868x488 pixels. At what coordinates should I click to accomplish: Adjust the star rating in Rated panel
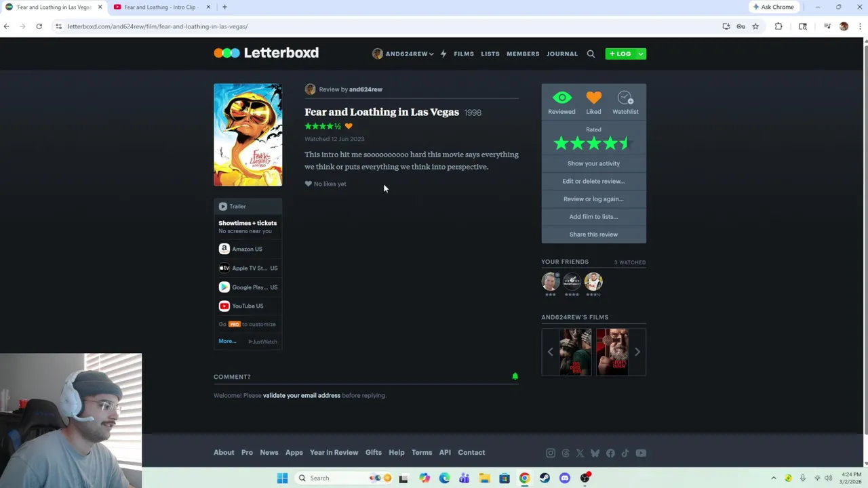[593, 143]
